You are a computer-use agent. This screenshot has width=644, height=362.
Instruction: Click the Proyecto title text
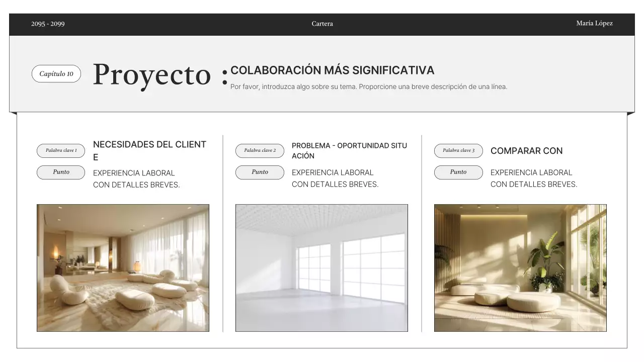click(x=152, y=75)
